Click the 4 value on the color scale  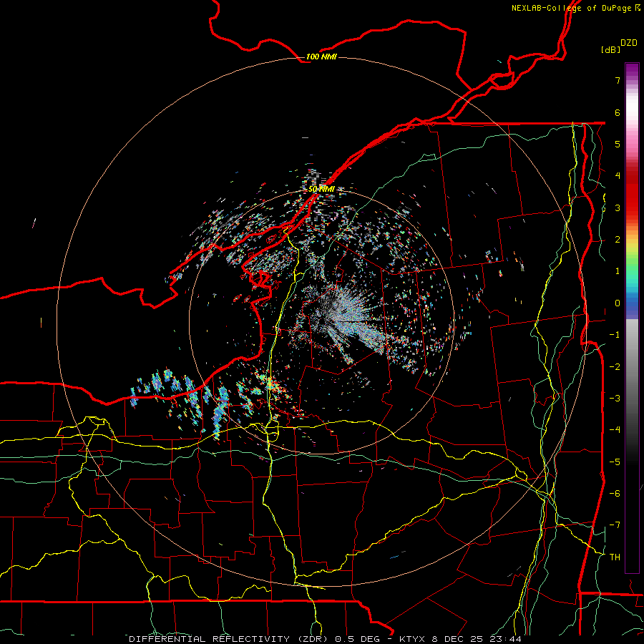point(618,176)
